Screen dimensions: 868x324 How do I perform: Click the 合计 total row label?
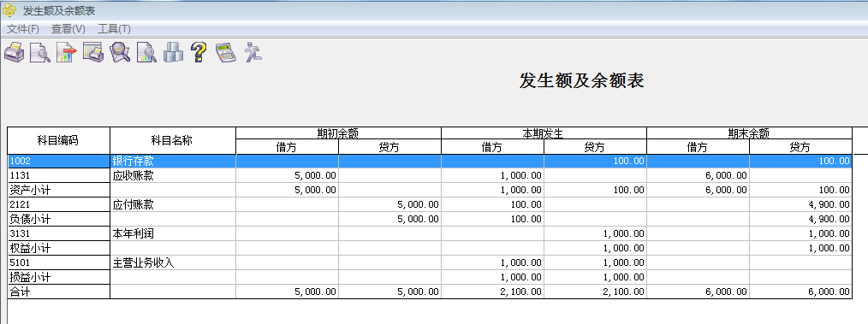(20, 292)
